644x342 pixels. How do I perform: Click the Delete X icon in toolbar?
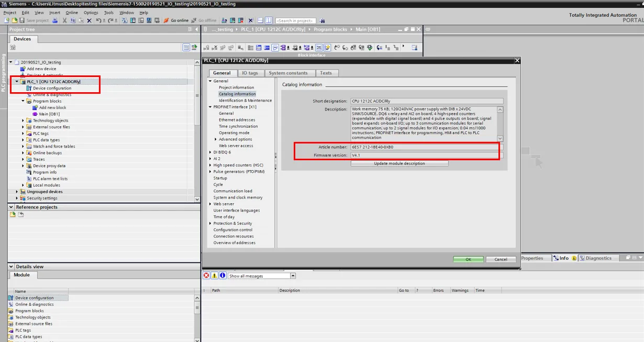90,20
